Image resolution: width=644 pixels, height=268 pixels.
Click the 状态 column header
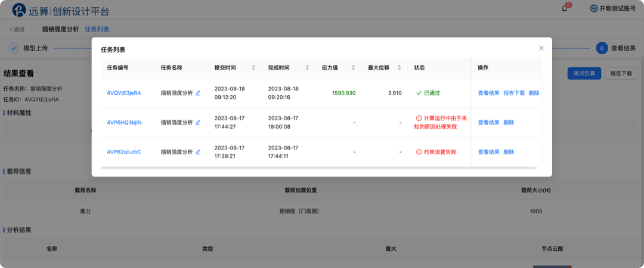click(419, 68)
